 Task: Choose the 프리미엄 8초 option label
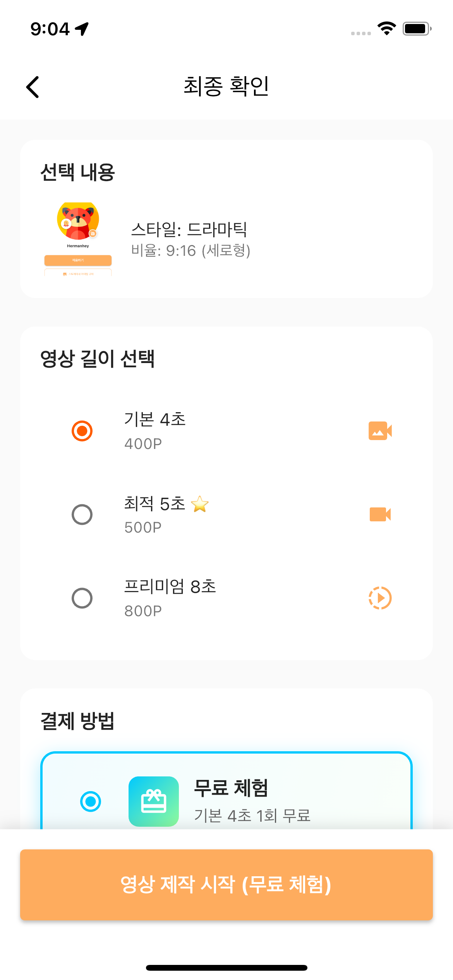tap(170, 587)
